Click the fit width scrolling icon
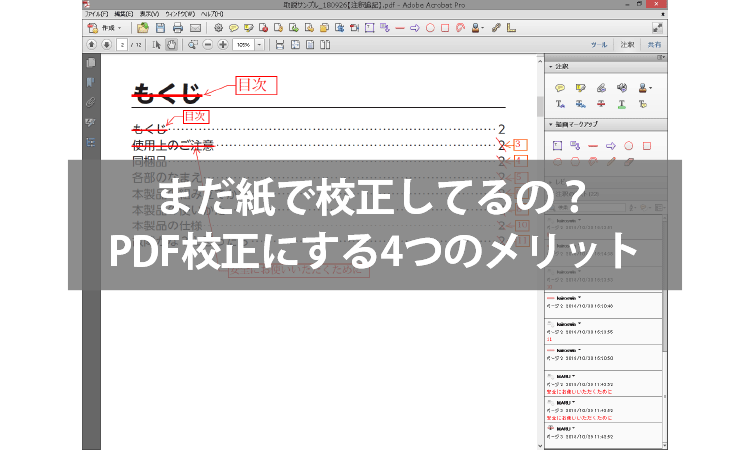The width and height of the screenshot is (750, 450). coord(280,44)
